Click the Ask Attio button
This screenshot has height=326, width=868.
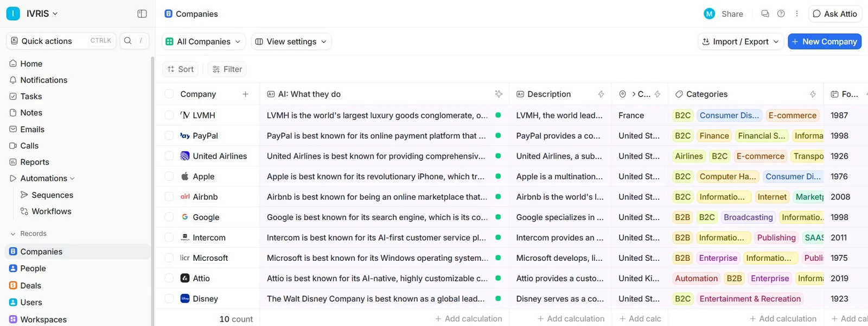point(835,14)
